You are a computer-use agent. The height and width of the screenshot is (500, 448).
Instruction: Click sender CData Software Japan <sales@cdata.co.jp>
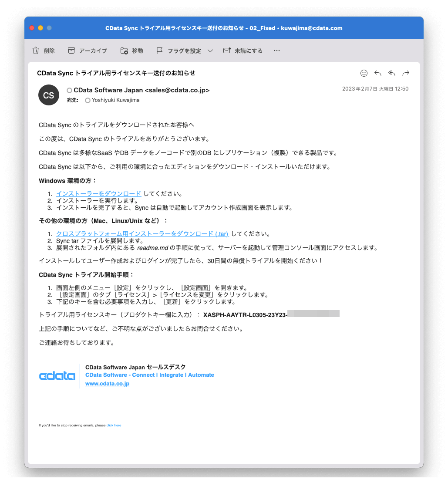[141, 90]
